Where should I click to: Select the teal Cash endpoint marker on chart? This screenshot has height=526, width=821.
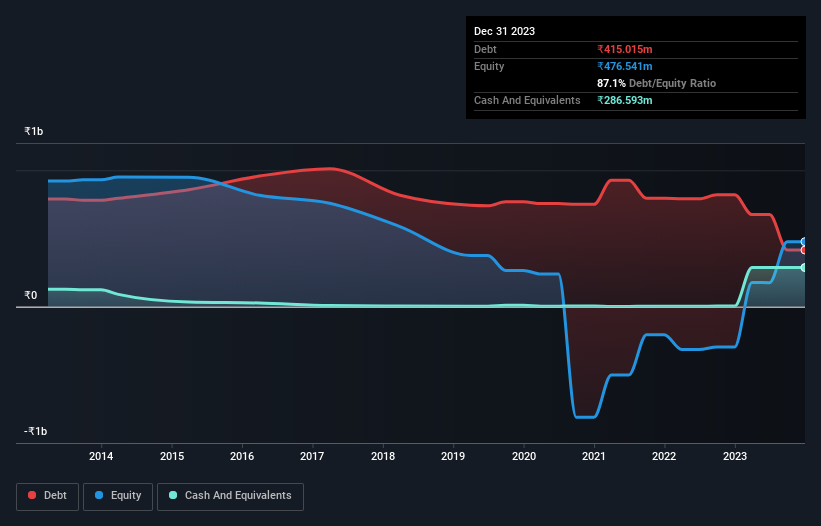(x=804, y=267)
